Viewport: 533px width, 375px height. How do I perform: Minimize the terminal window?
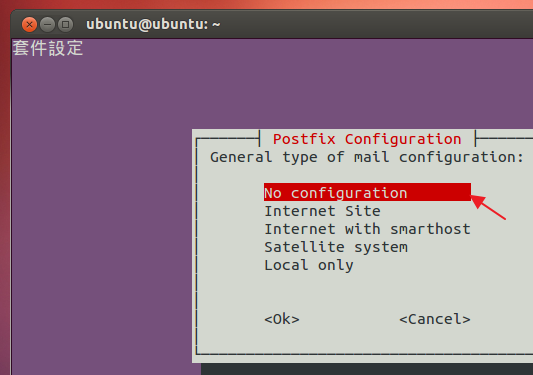click(47, 24)
